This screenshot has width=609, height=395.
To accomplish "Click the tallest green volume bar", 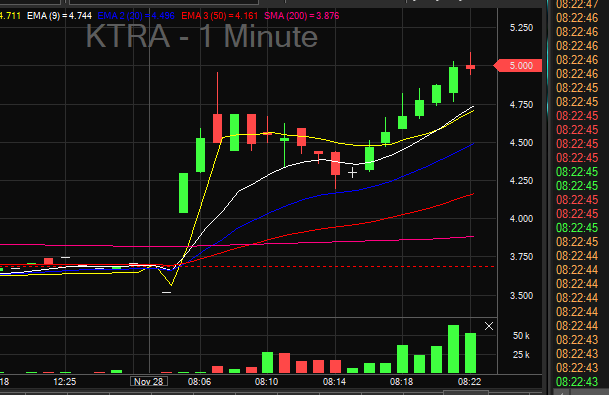I will [x=453, y=349].
